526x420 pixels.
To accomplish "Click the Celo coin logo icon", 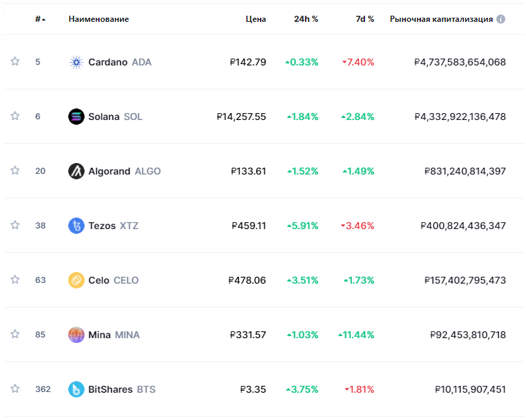I will click(76, 280).
